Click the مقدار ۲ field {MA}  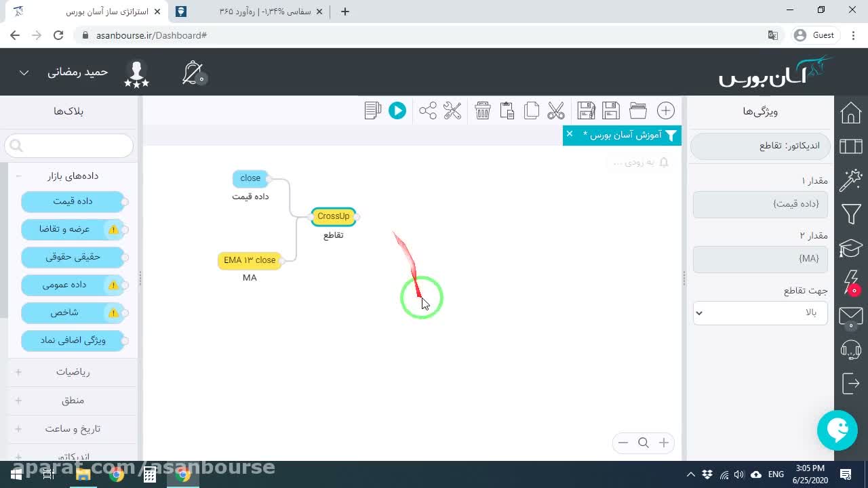[760, 259]
